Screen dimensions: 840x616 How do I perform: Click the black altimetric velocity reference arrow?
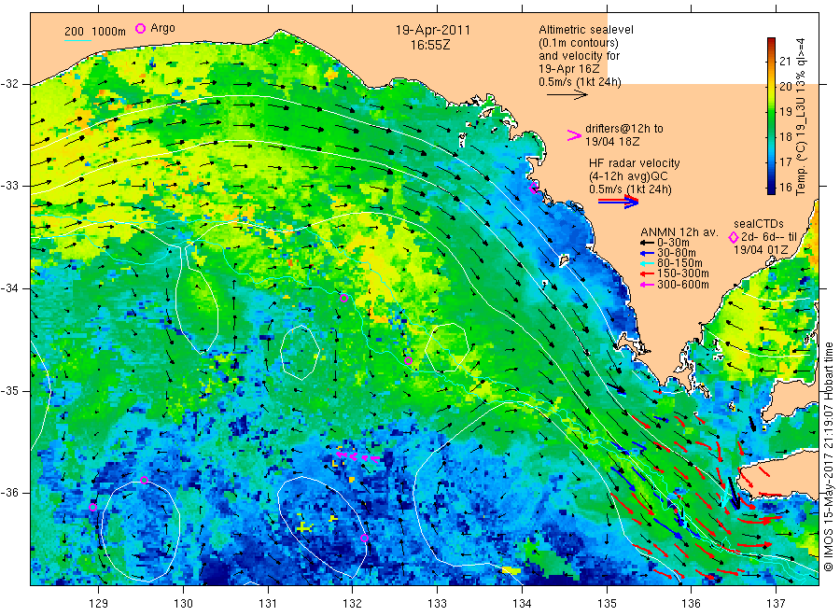coord(567,95)
